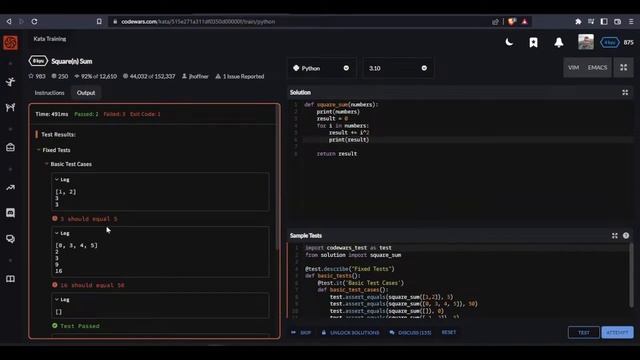This screenshot has width=640, height=360.
Task: Open the 1 Issue Reported link
Action: click(x=240, y=76)
